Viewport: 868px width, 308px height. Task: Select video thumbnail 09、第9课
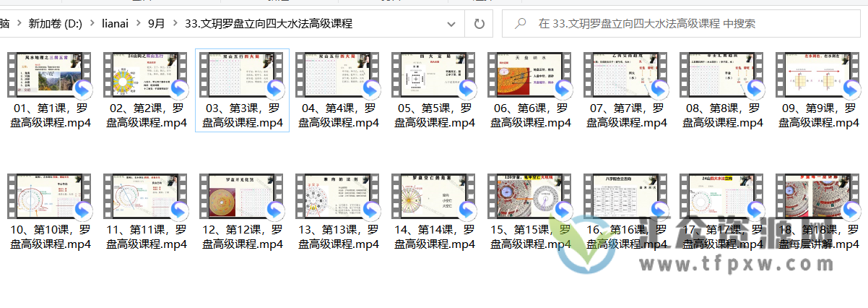tap(819, 75)
